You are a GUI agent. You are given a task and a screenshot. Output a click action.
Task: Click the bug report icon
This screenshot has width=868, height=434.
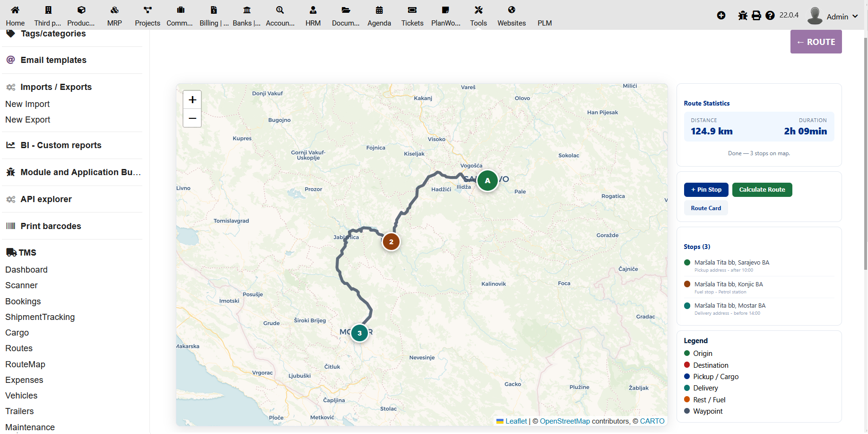743,16
